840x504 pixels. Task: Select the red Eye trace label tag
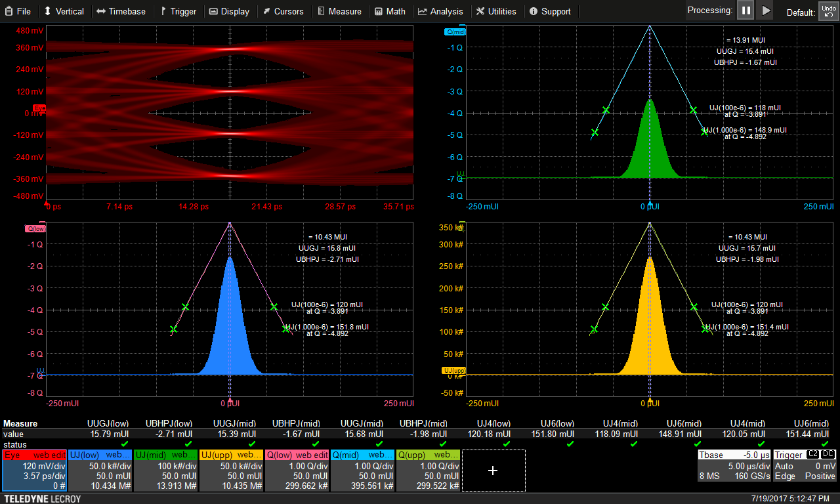click(x=39, y=108)
